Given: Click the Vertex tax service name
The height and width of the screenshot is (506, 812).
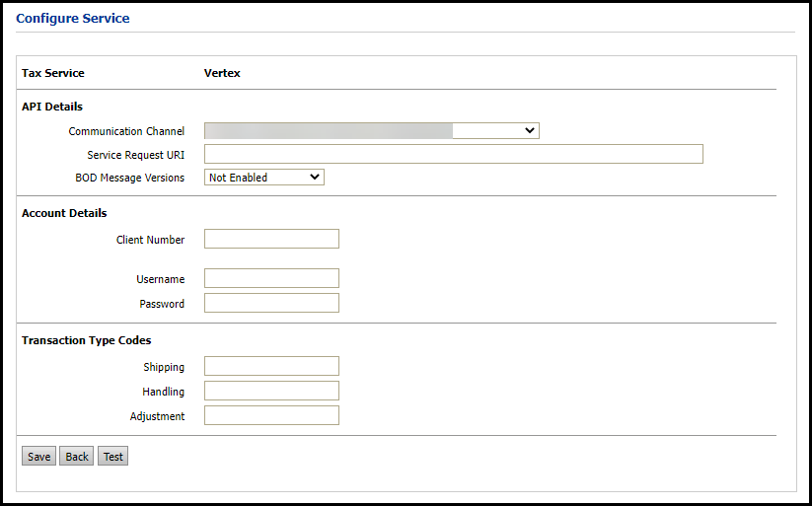Looking at the screenshot, I should 222,73.
